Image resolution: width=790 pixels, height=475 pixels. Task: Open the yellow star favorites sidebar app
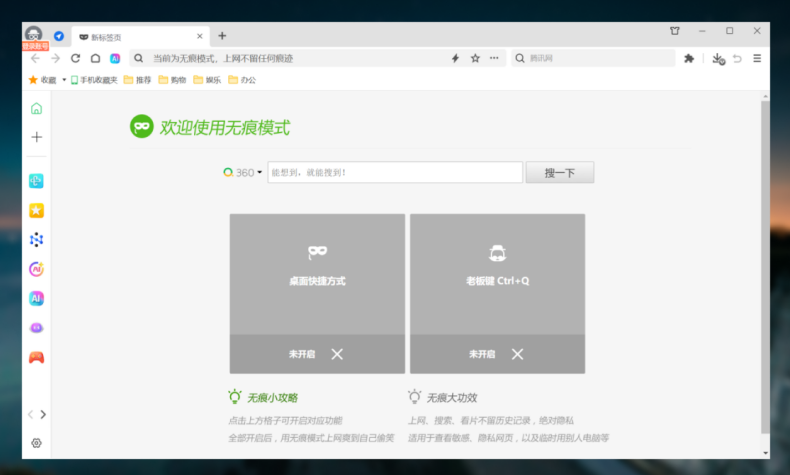click(x=37, y=211)
